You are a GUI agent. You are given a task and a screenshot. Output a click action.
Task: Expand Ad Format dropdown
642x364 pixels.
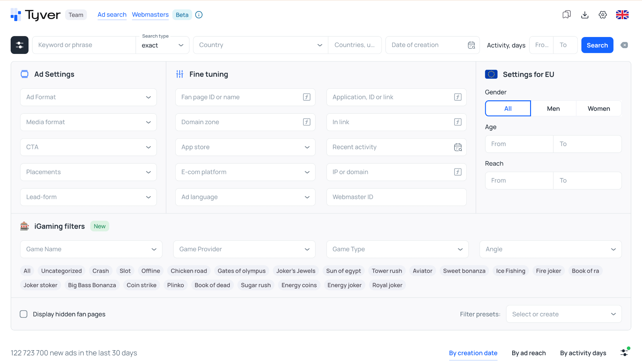[x=88, y=97]
